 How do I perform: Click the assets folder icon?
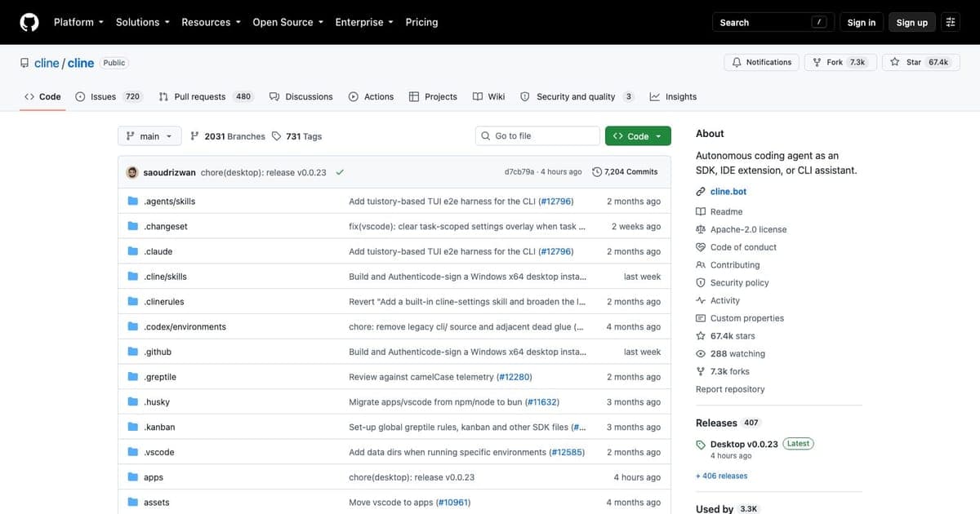pyautogui.click(x=133, y=503)
